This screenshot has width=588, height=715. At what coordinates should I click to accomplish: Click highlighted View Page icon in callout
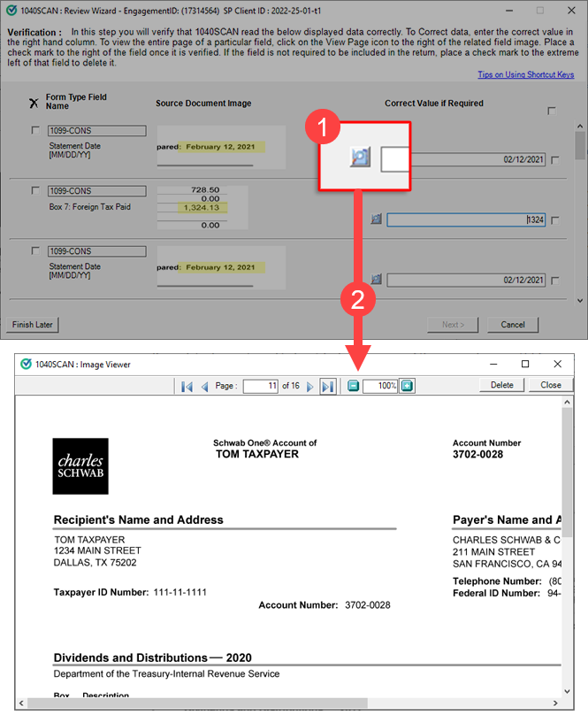360,157
